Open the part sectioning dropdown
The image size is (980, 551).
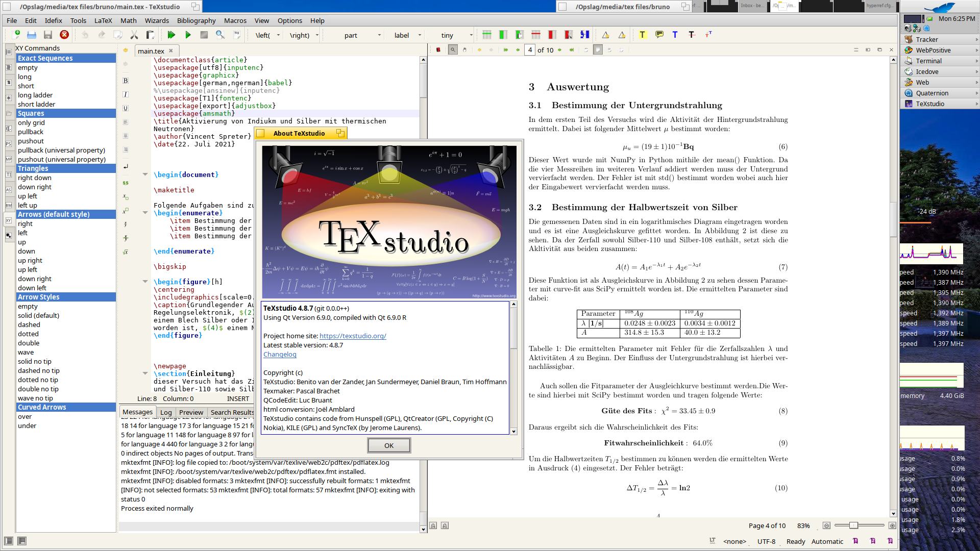(379, 35)
